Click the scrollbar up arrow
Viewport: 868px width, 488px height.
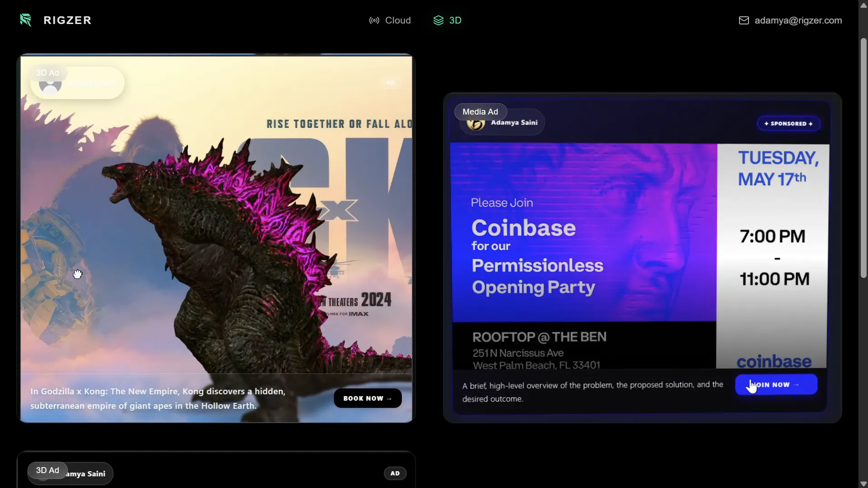click(863, 5)
